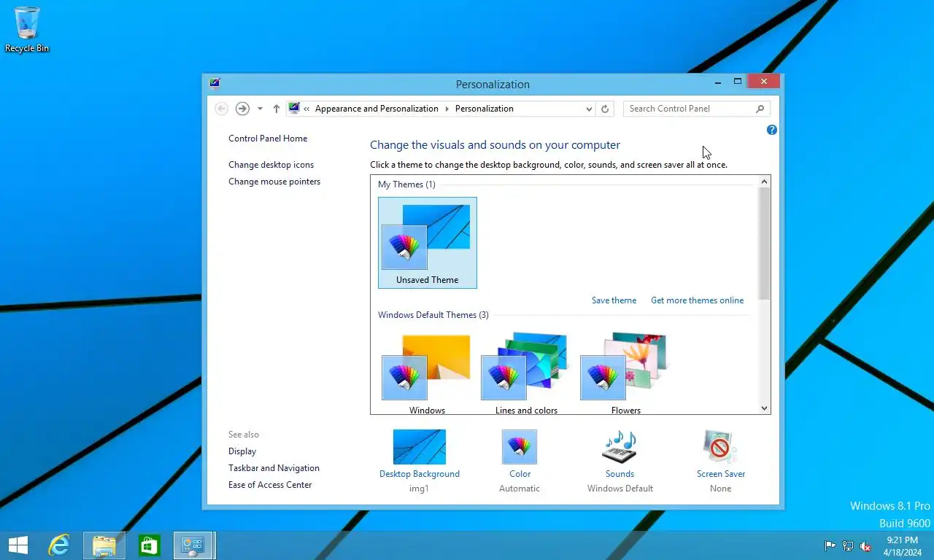This screenshot has width=934, height=560.
Task: Click Windows Default Themes (3) heading
Action: [x=433, y=315]
